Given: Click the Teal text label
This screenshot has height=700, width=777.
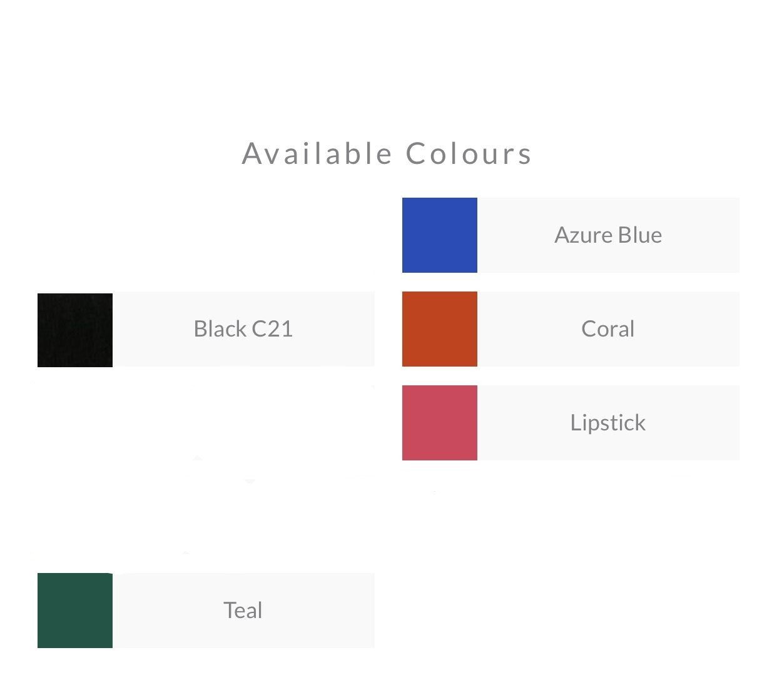Looking at the screenshot, I should pyautogui.click(x=243, y=611).
